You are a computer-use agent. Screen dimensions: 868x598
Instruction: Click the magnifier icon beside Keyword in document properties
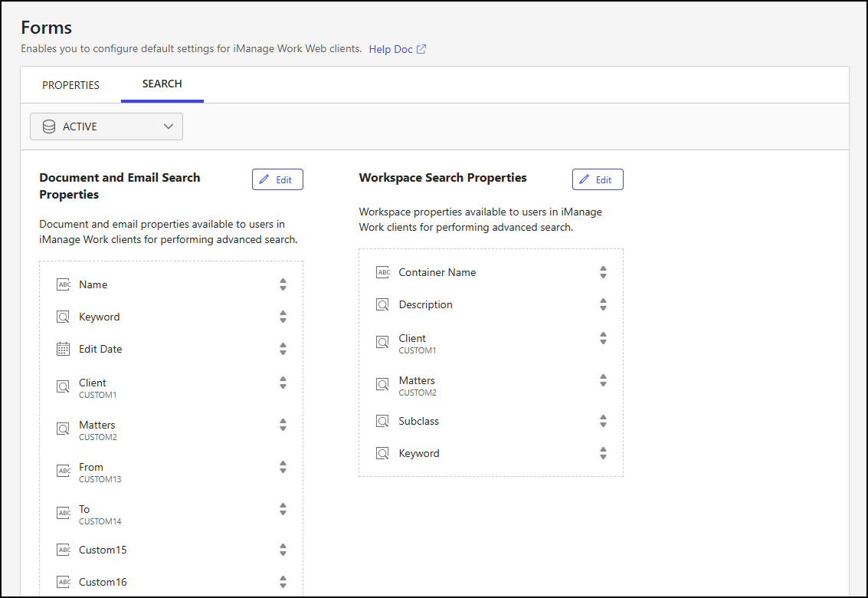[x=64, y=317]
